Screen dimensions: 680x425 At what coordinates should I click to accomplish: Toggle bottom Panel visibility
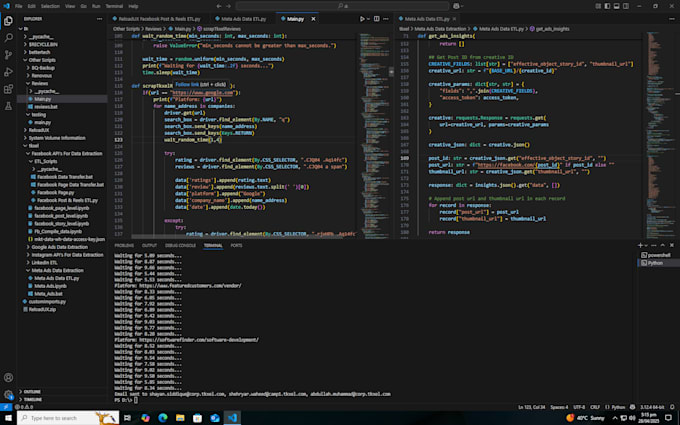[x=616, y=6]
